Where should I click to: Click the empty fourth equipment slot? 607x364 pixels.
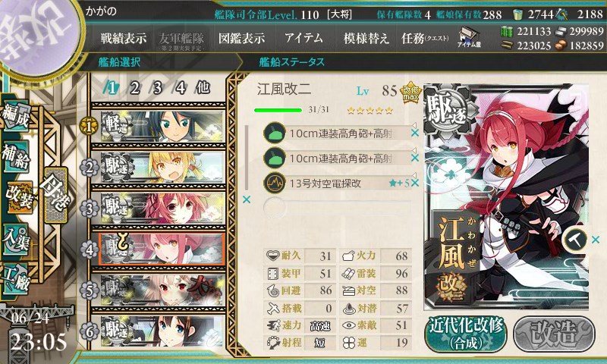[x=337, y=207]
